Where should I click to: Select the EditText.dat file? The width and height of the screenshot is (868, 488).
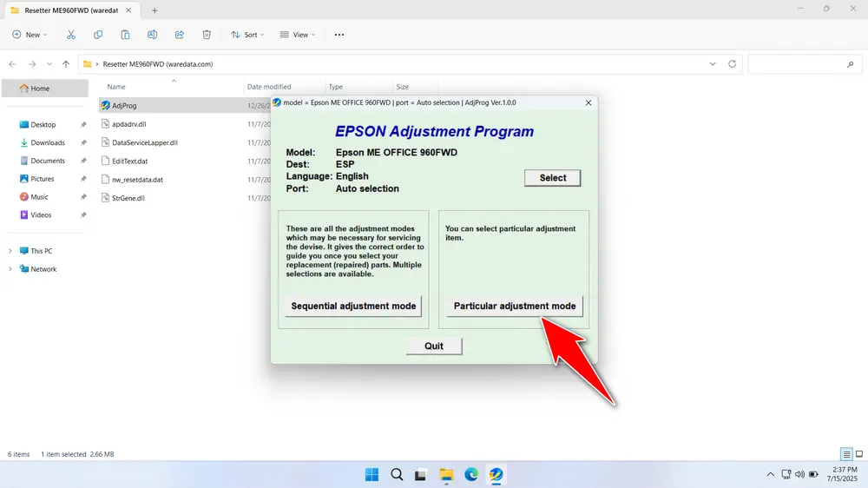pyautogui.click(x=129, y=162)
